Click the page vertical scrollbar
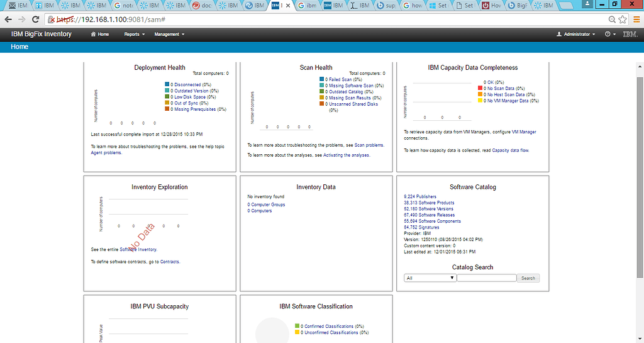This screenshot has width=644, height=343. tap(640, 177)
